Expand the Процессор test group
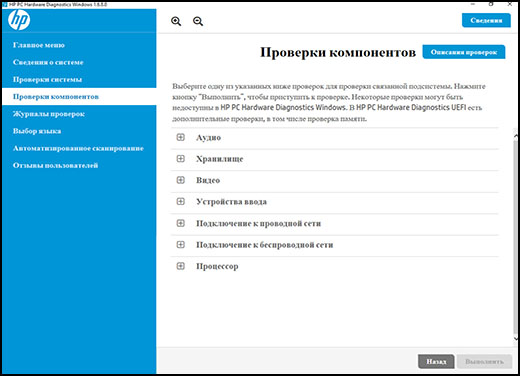The width and height of the screenshot is (520, 376). [180, 266]
